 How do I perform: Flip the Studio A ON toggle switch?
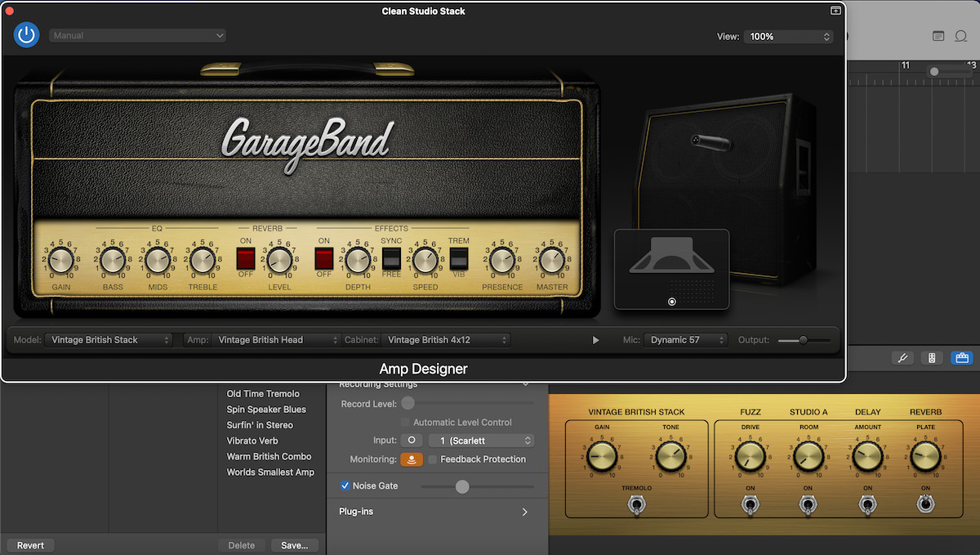coord(808,505)
